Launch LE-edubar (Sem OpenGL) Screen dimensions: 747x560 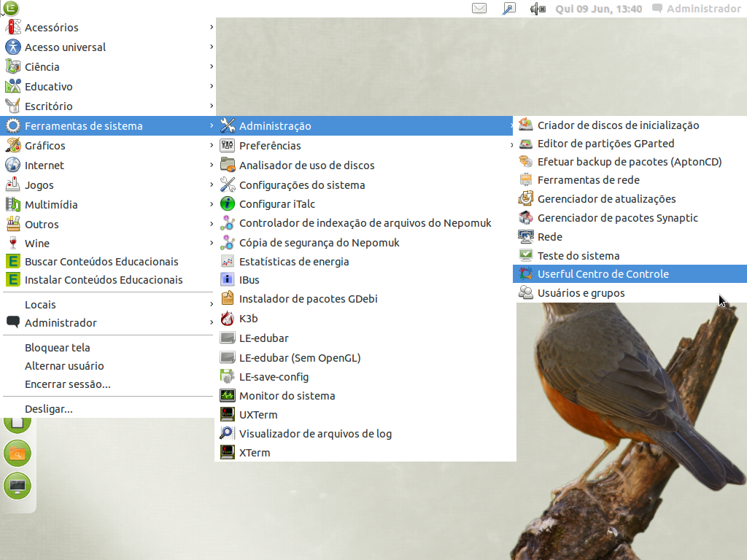click(365, 357)
